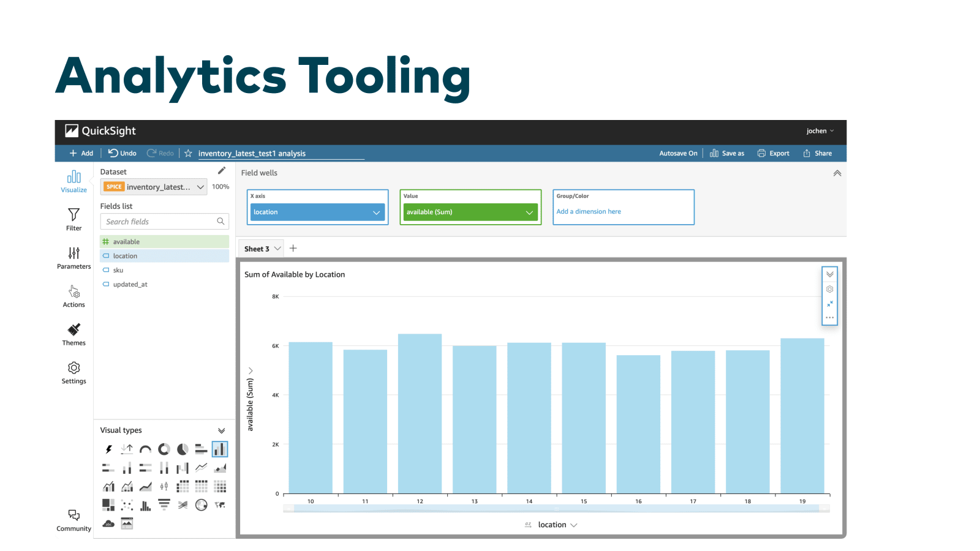Select the clustered bar combo chart type
980x551 pixels.
pos(108,487)
